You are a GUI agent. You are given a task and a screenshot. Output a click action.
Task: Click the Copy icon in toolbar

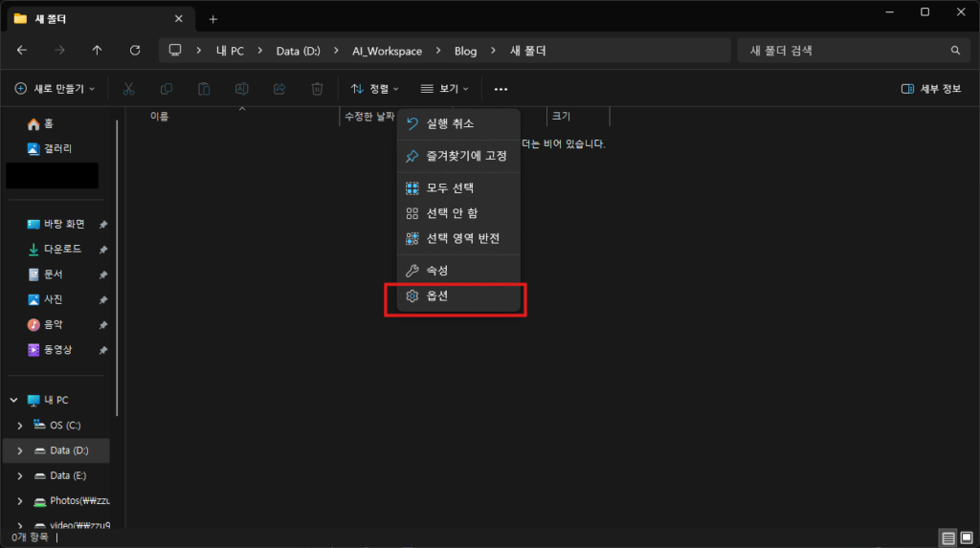tap(167, 89)
